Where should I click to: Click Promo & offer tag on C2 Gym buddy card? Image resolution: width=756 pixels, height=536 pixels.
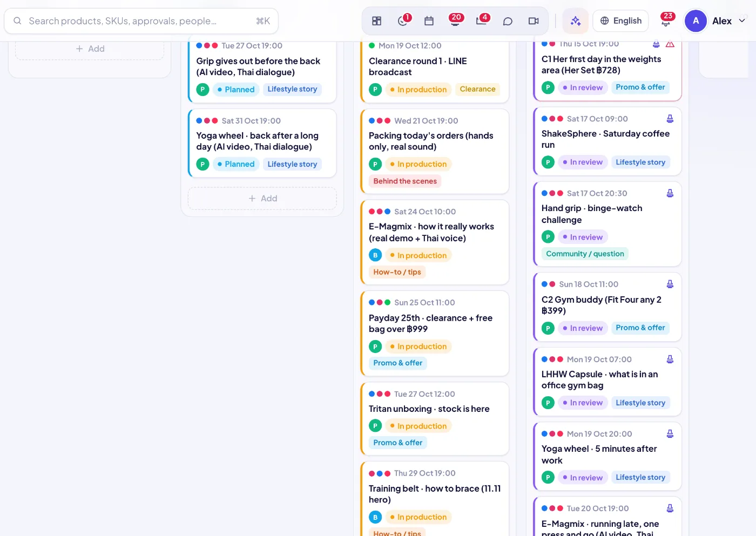coord(640,328)
